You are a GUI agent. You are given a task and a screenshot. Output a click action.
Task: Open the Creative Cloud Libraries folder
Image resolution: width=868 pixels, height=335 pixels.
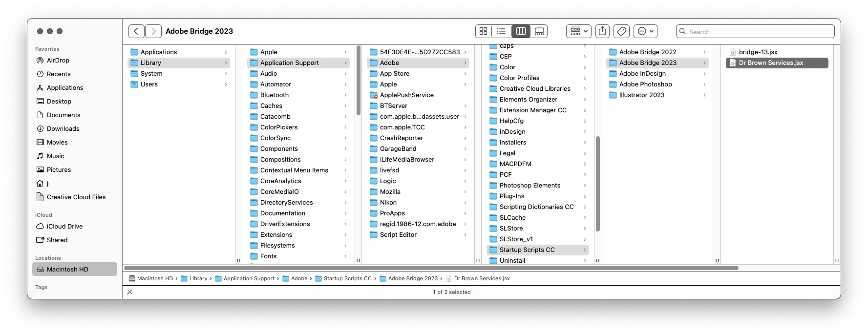coord(538,89)
